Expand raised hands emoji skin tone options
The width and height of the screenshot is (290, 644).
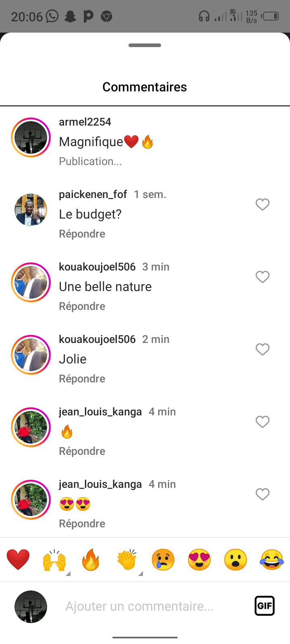pos(68,573)
